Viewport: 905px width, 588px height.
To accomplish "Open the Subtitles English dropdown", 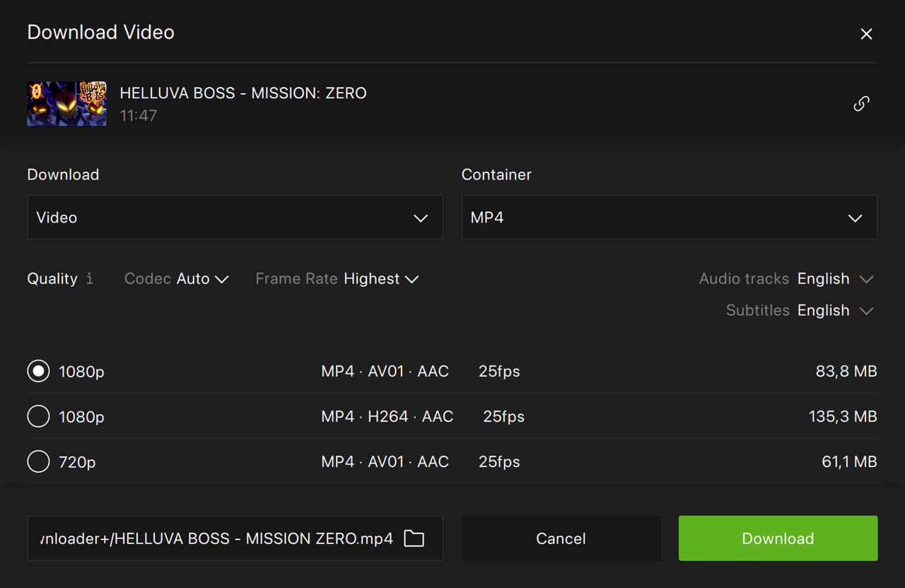I will [x=835, y=311].
